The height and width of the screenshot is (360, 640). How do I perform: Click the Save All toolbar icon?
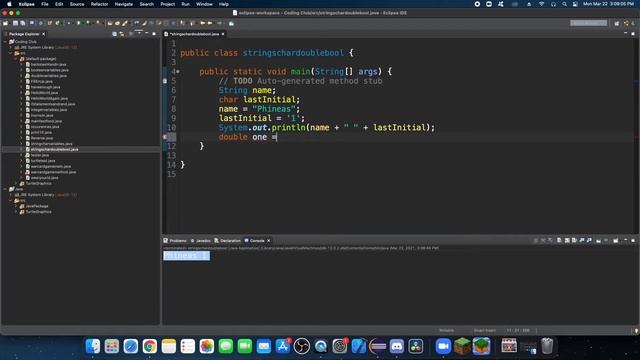(22, 23)
